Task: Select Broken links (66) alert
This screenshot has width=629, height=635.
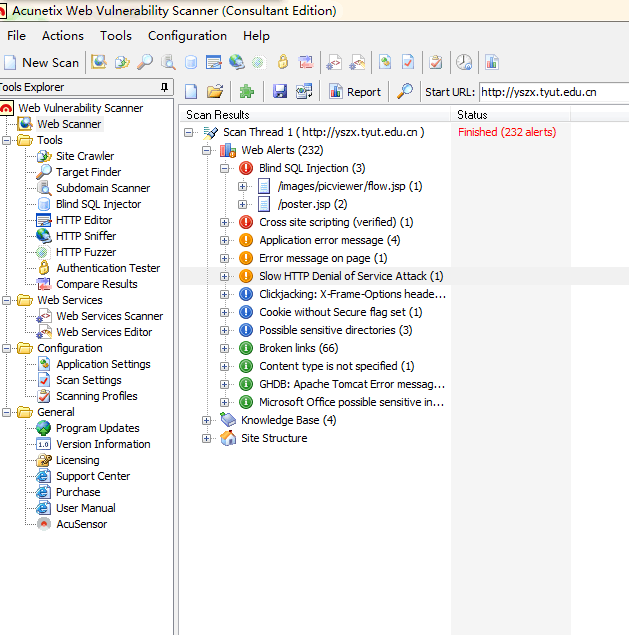Action: (x=299, y=348)
